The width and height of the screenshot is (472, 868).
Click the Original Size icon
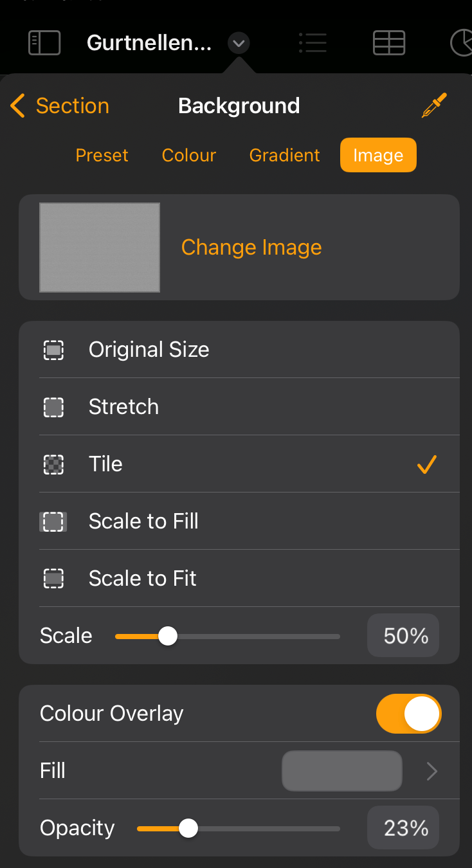tap(53, 350)
